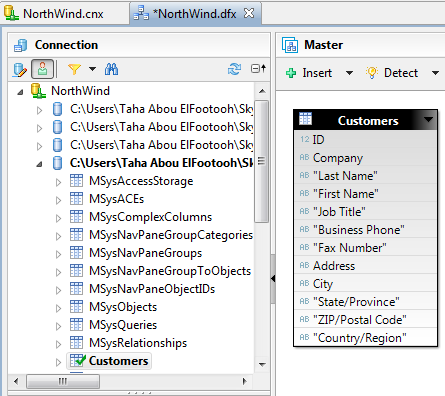Expand the MSysNavPaneGroupCategories node
Image resolution: width=445 pixels, height=396 pixels.
click(x=58, y=236)
